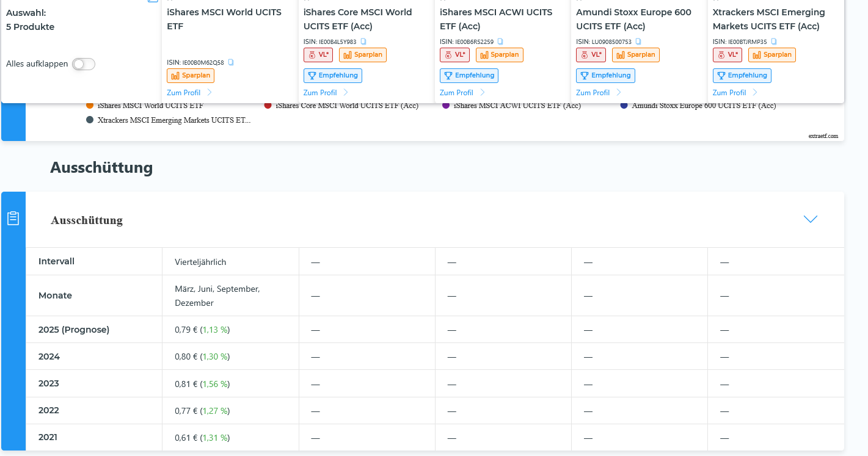The height and width of the screenshot is (456, 868).
Task: Click Empfehlung trophy badge for Amundi Stoxx Europe
Action: [x=605, y=76]
